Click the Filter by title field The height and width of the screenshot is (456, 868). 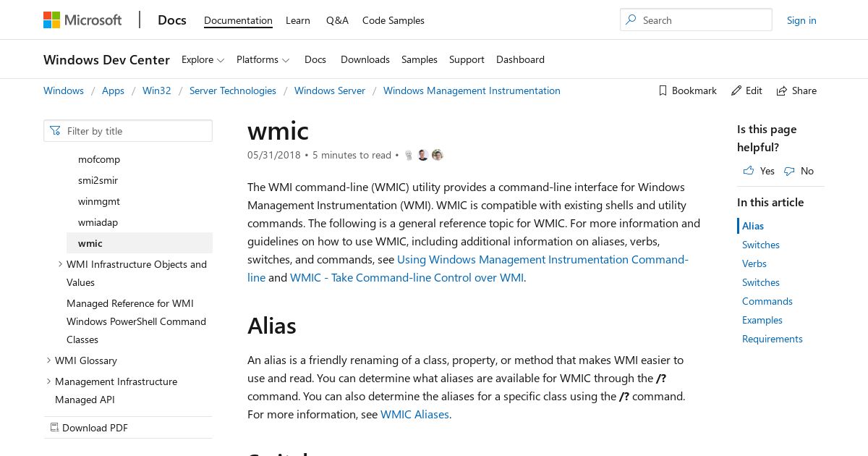pyautogui.click(x=128, y=131)
